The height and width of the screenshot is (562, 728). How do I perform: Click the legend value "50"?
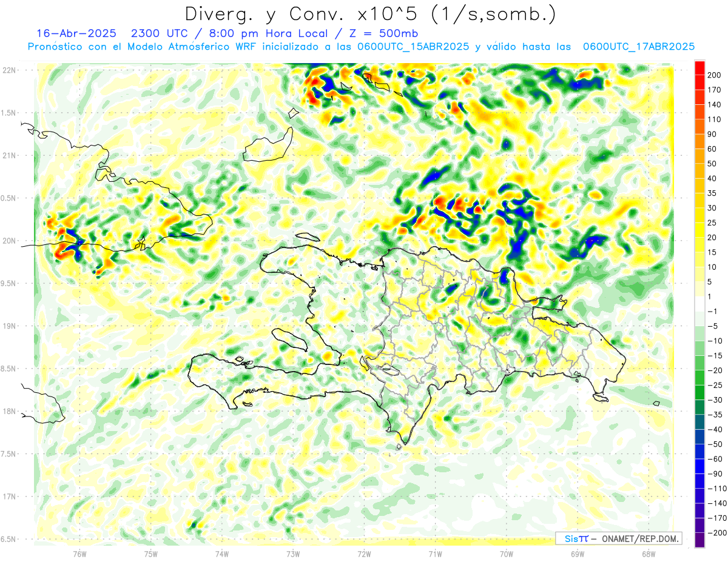(712, 164)
